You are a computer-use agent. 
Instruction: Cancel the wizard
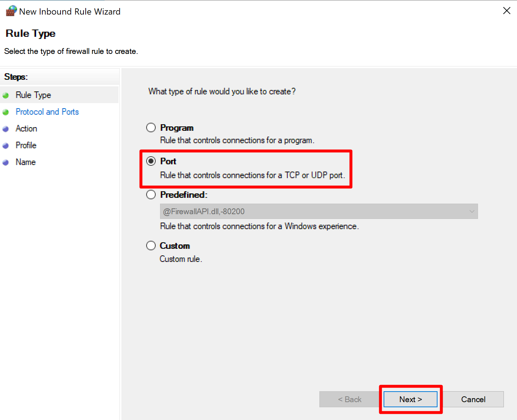tap(473, 400)
